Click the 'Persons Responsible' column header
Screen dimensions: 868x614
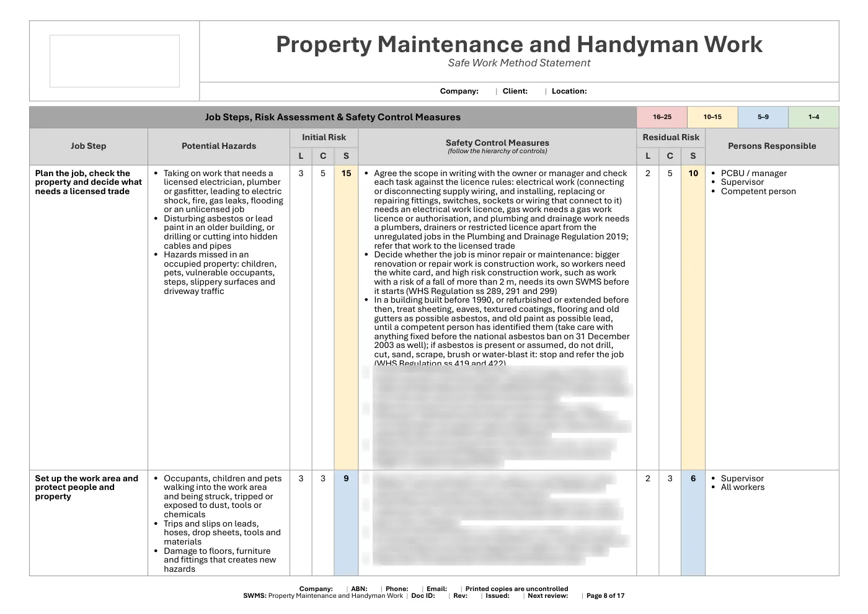click(x=772, y=146)
